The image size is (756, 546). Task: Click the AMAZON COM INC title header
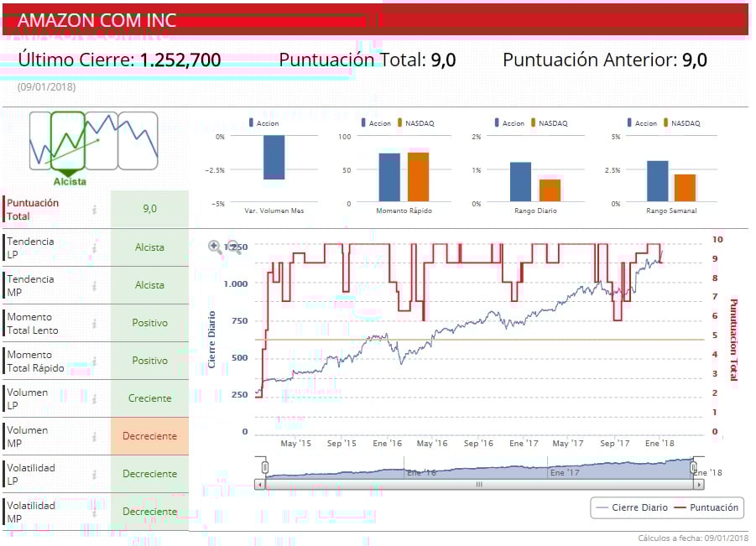point(96,20)
